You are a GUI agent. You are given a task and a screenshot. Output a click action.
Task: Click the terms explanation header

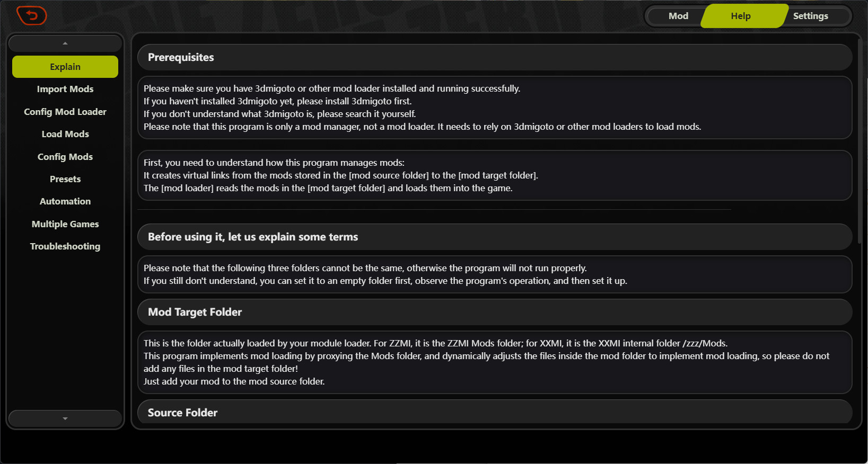(253, 237)
